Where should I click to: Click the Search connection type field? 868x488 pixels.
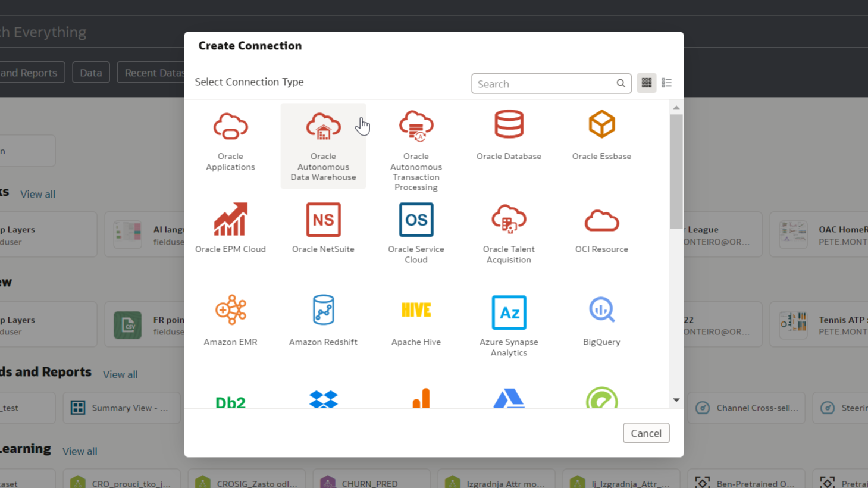(551, 84)
